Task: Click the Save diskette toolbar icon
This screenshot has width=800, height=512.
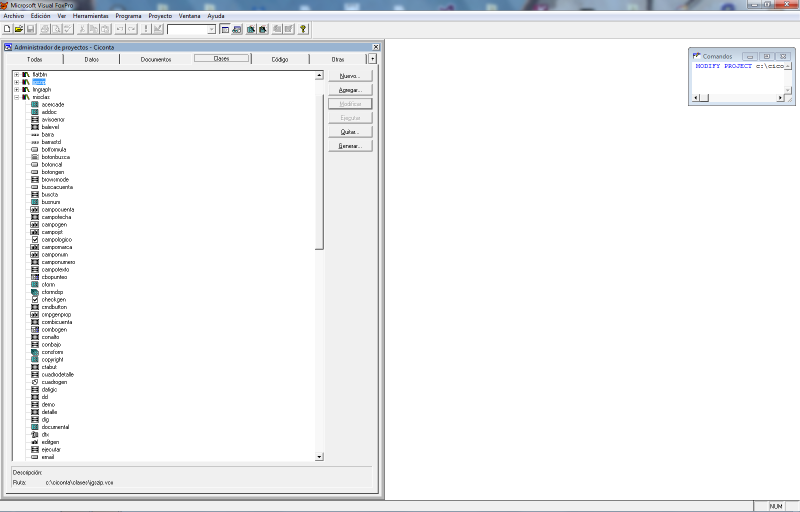Action: pos(31,29)
